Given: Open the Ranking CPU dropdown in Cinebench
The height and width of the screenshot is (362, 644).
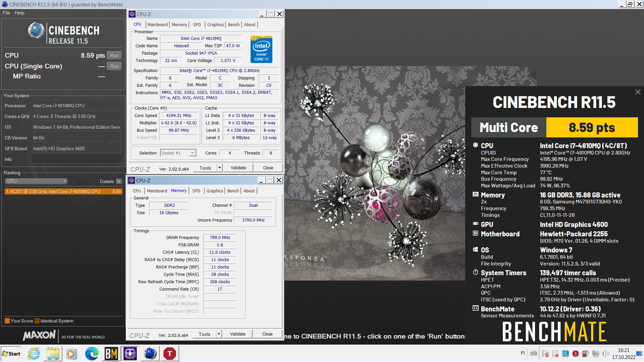Looking at the screenshot, I should (36, 181).
